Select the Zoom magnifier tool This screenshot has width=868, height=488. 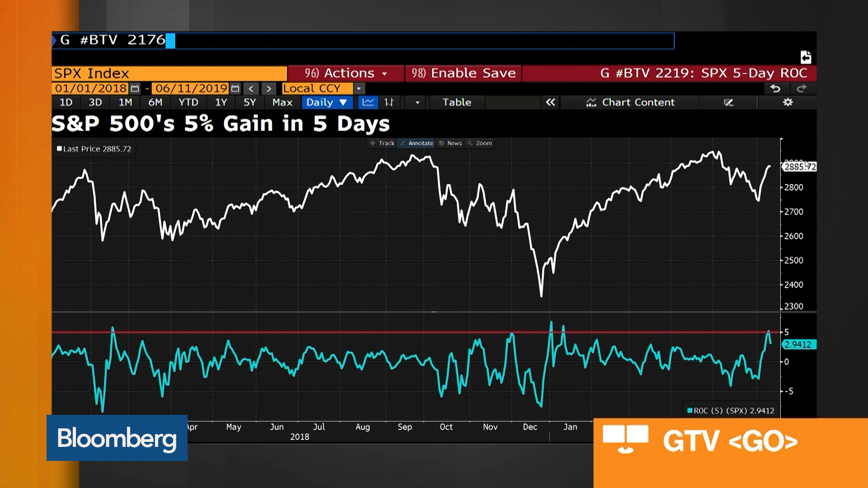[x=479, y=143]
